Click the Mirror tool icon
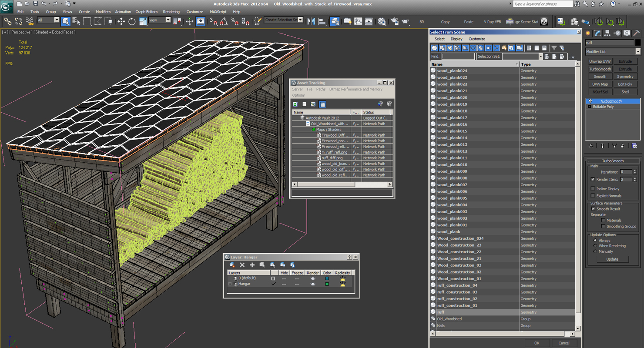The width and height of the screenshot is (644, 348). pyautogui.click(x=311, y=21)
